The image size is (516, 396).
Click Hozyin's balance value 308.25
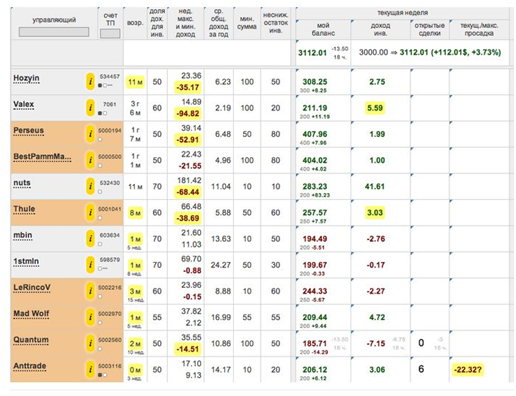pyautogui.click(x=315, y=82)
